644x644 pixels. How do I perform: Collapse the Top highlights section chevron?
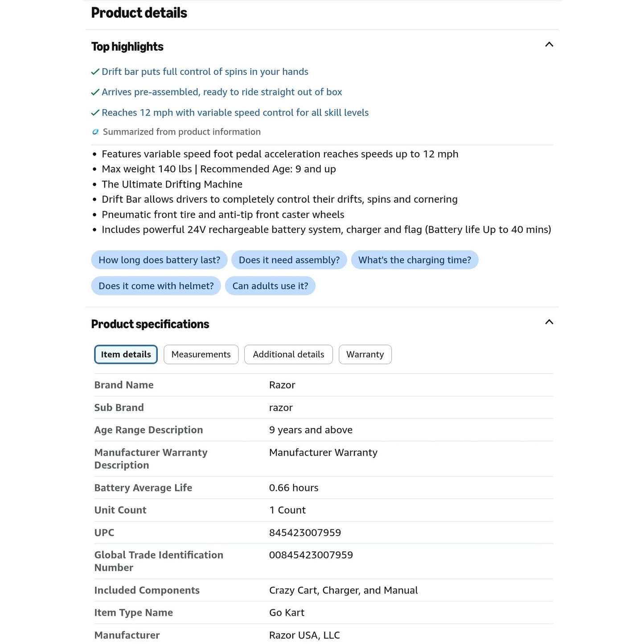click(x=549, y=45)
